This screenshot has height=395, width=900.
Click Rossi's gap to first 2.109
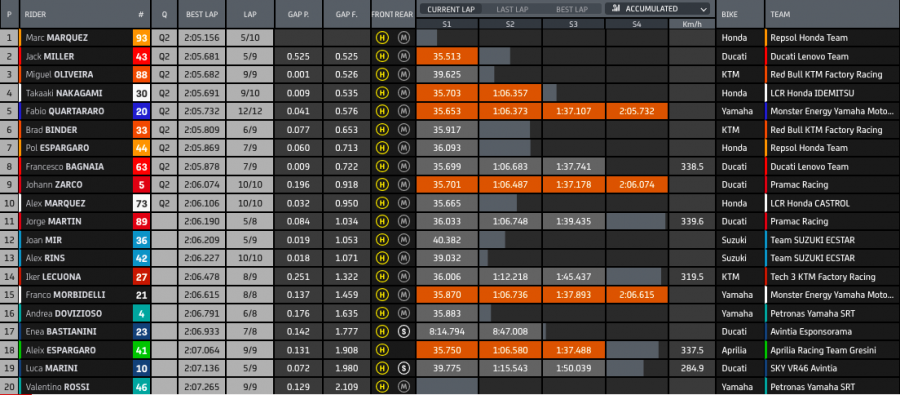coord(347,387)
